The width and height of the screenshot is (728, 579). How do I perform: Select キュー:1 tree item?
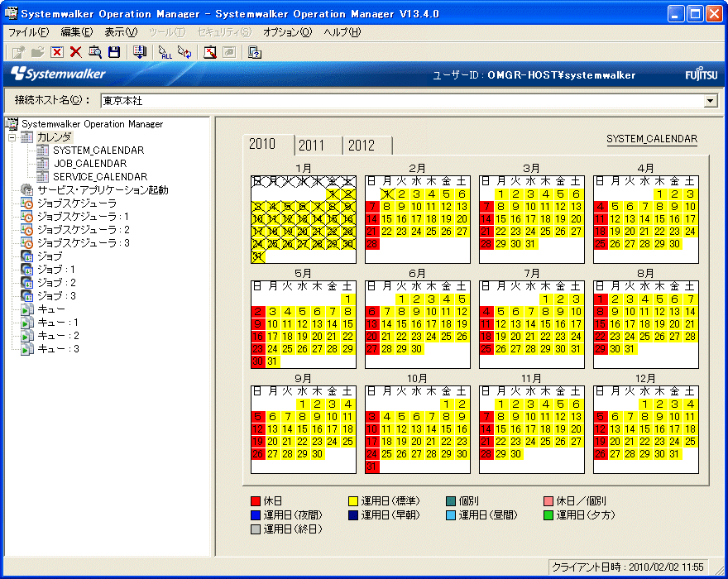tap(58, 323)
